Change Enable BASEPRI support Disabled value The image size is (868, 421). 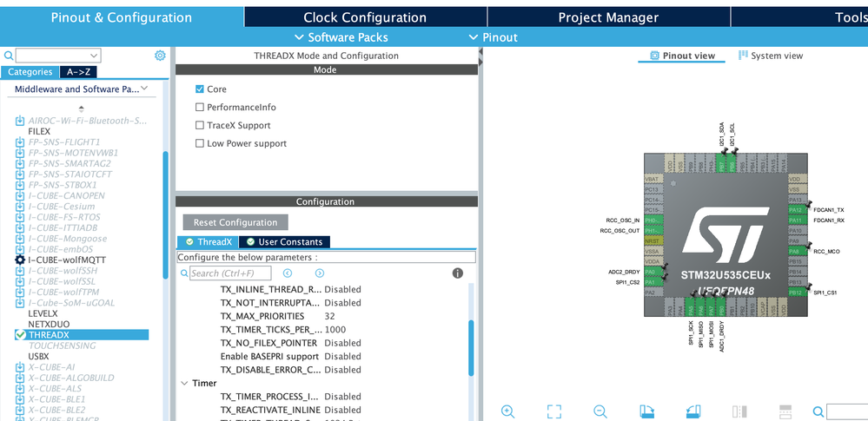coord(342,356)
